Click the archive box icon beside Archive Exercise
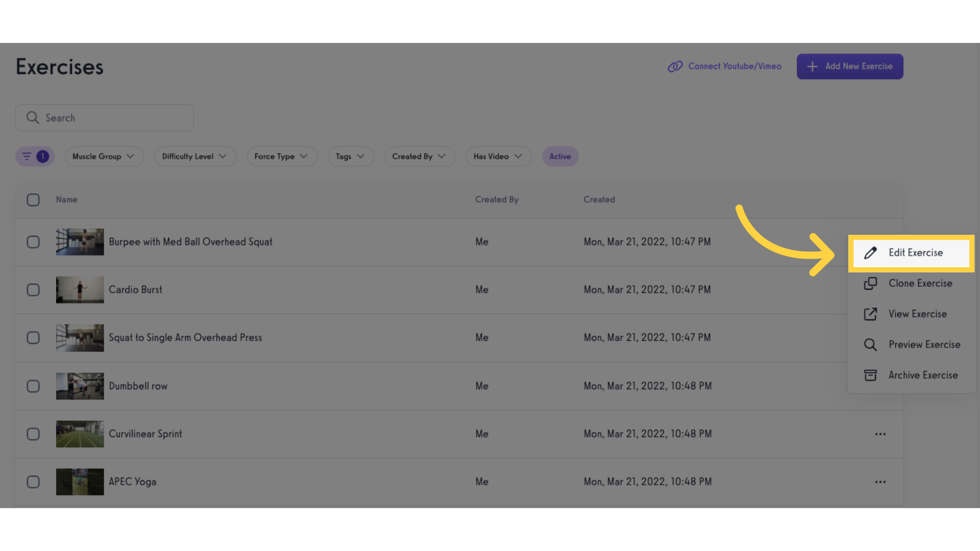This screenshot has height=551, width=980. 870,375
